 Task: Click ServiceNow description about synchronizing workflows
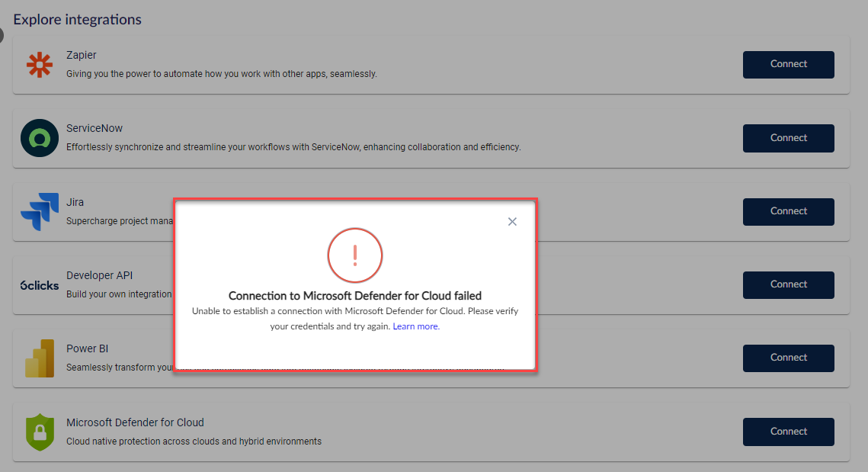tap(293, 147)
